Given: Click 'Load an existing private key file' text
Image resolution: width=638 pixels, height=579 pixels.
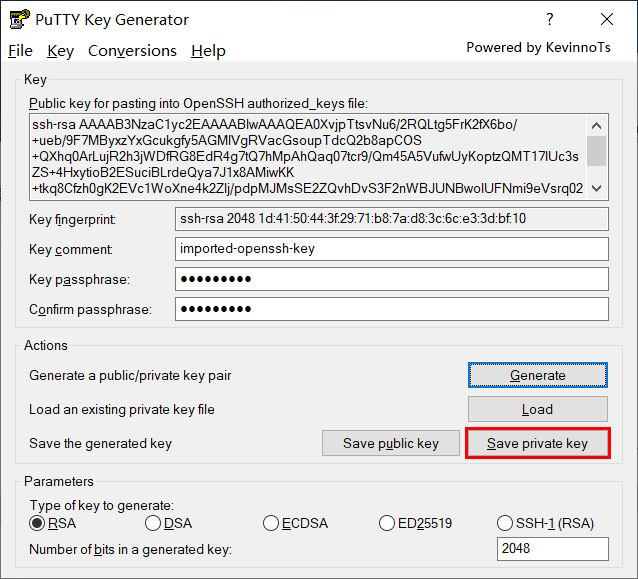Looking at the screenshot, I should (x=122, y=410).
